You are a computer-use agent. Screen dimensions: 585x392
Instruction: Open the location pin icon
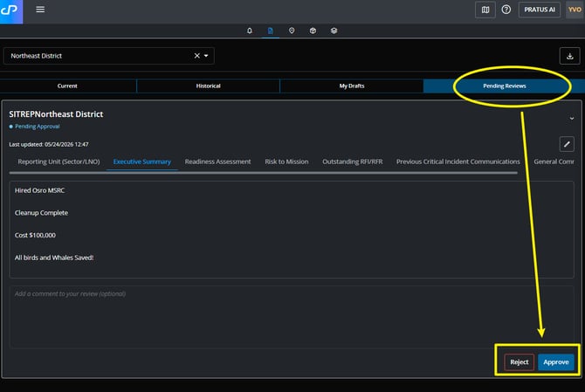(292, 31)
